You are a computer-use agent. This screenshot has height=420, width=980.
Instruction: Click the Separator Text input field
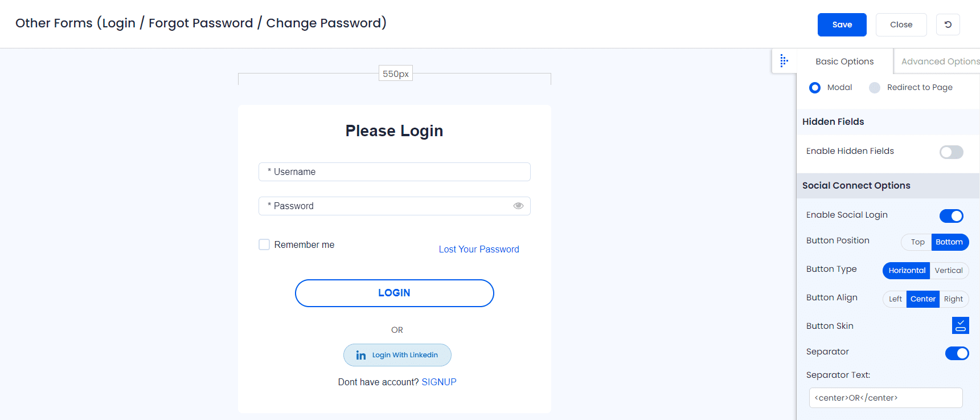885,398
